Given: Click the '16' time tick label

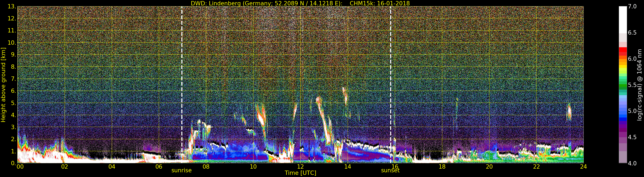Looking at the screenshot, I should (x=395, y=166).
